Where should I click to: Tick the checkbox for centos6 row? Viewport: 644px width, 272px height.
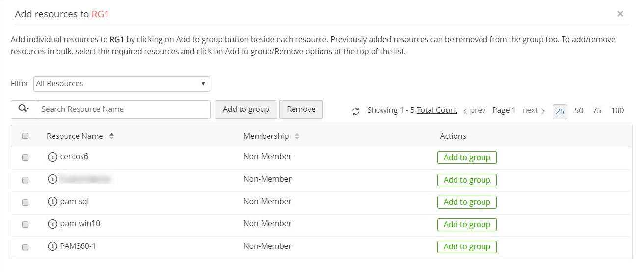tap(26, 158)
